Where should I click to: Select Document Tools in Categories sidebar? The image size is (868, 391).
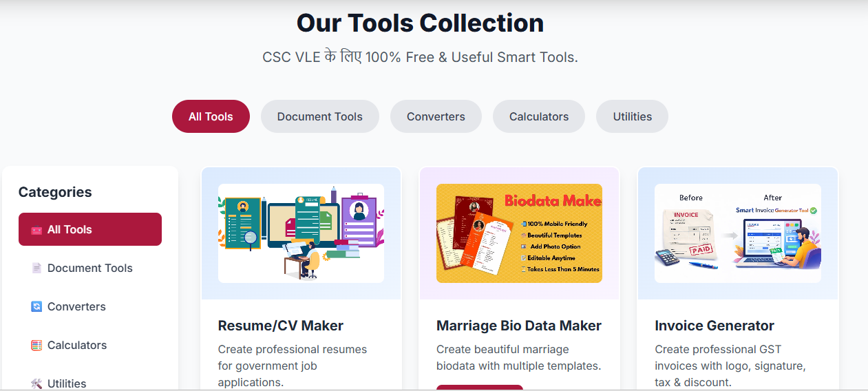coord(90,268)
